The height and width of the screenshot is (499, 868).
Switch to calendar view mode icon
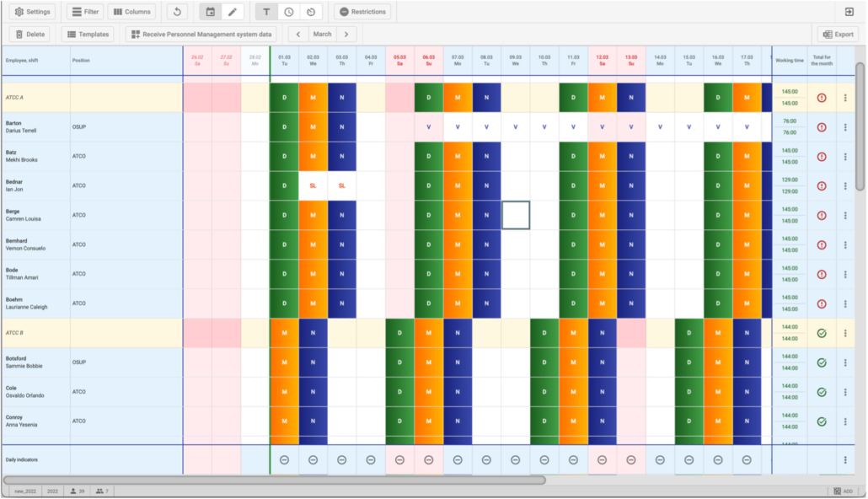(x=211, y=12)
